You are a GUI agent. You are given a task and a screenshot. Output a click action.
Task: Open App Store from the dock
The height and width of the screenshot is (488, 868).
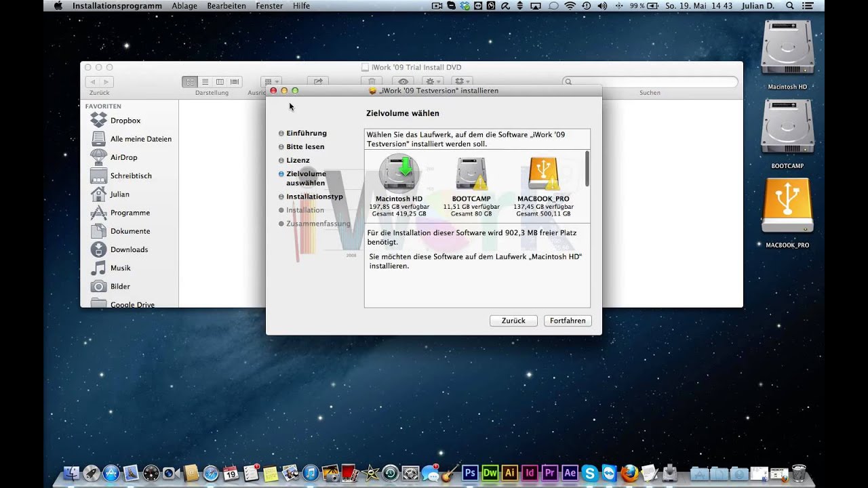[x=111, y=473]
